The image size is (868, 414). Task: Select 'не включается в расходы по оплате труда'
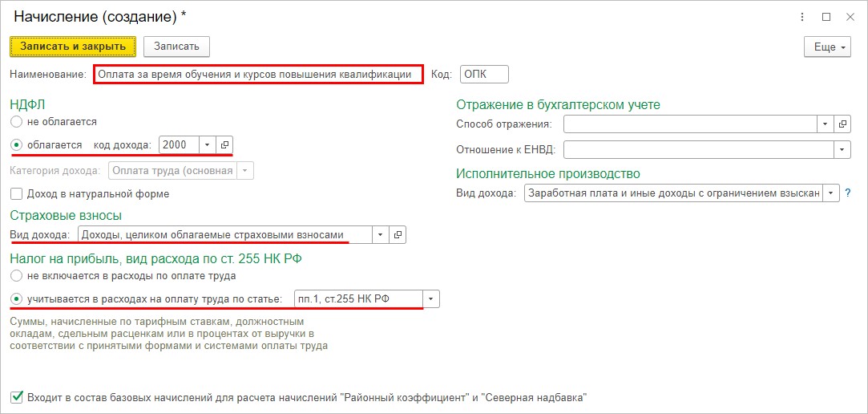click(x=17, y=275)
